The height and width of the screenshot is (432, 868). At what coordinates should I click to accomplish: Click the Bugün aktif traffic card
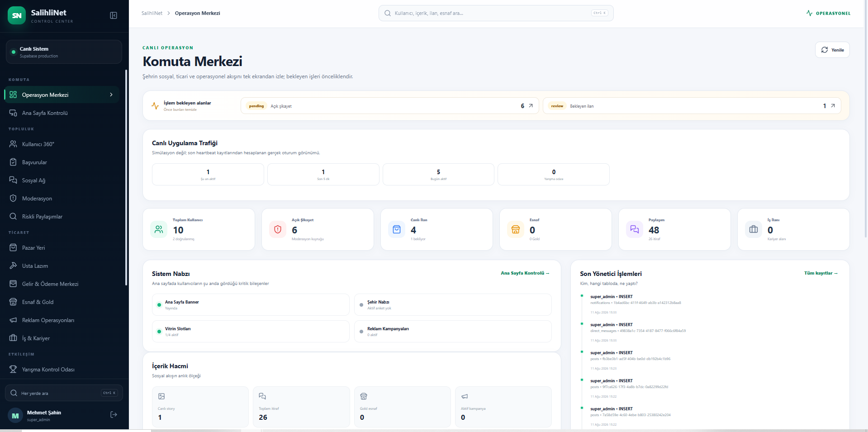(438, 174)
